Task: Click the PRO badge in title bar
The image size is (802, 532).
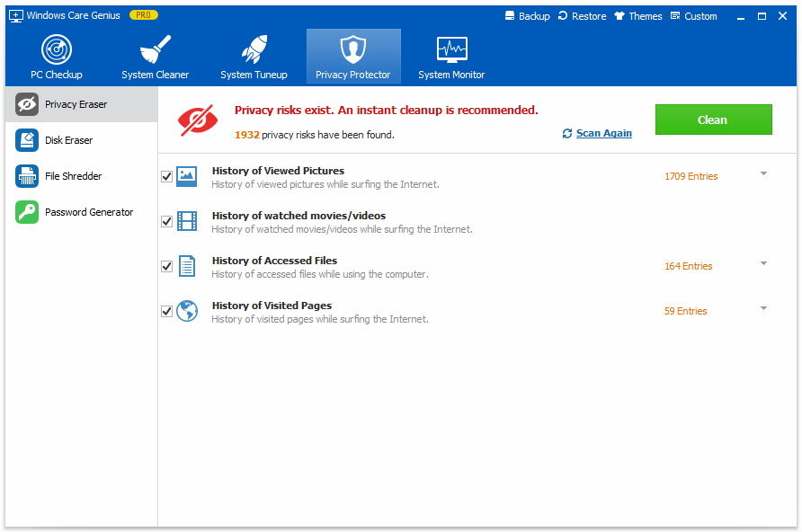Action: [144, 15]
